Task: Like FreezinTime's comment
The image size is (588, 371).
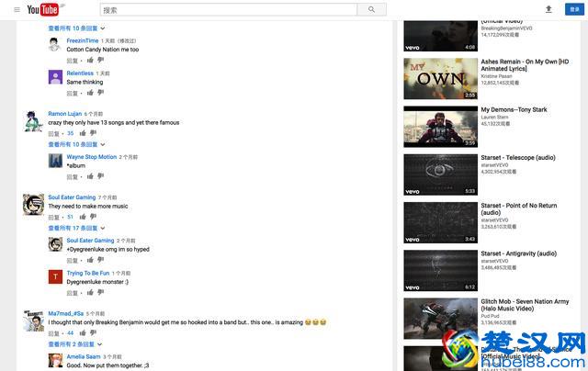Action: pyautogui.click(x=90, y=60)
